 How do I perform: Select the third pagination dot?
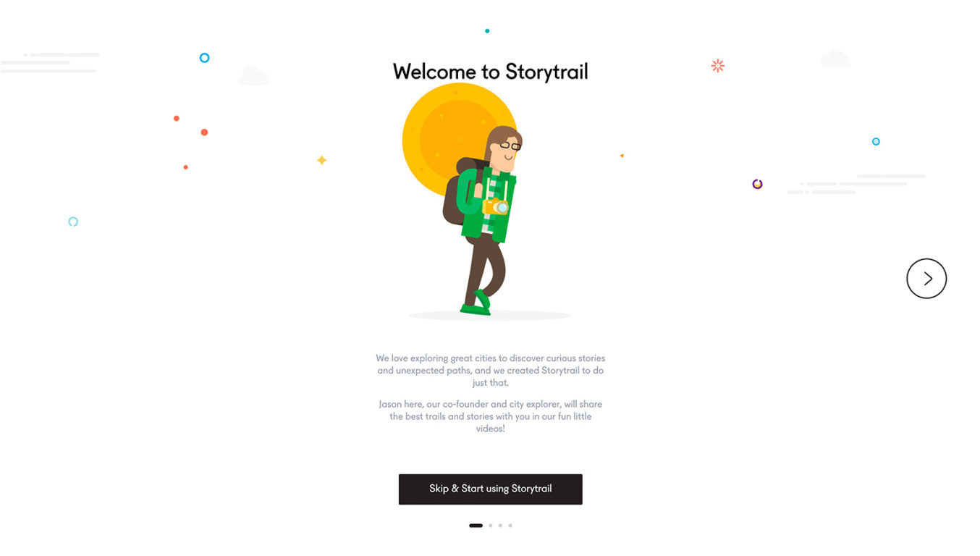tap(500, 526)
